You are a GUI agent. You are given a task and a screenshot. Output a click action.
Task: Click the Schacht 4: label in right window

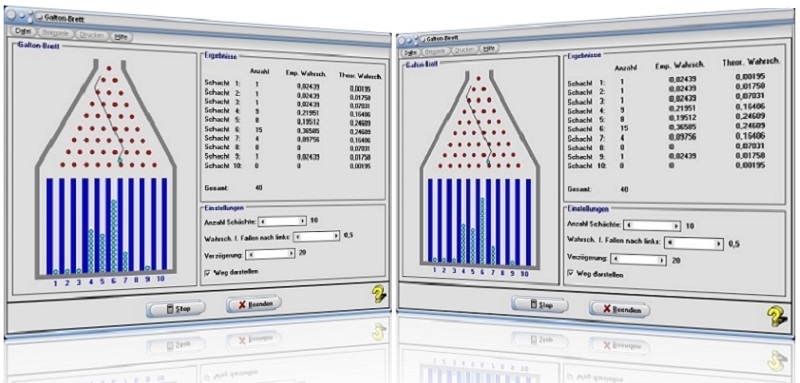point(586,110)
